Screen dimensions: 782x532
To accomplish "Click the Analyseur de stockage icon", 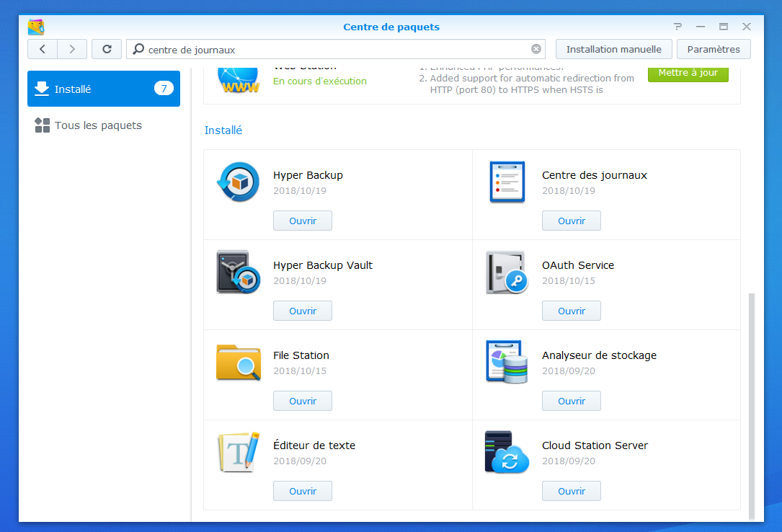I will pyautogui.click(x=507, y=362).
